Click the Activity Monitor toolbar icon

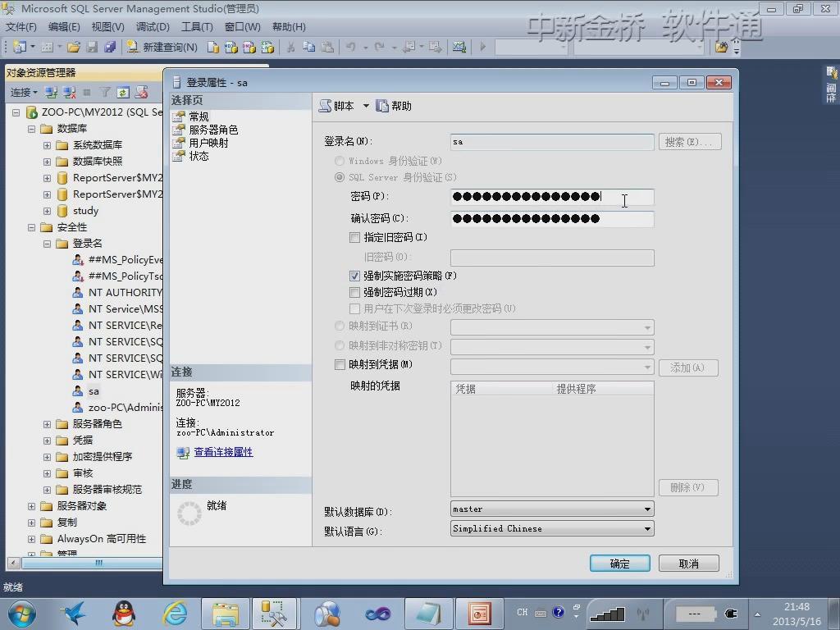(459, 47)
